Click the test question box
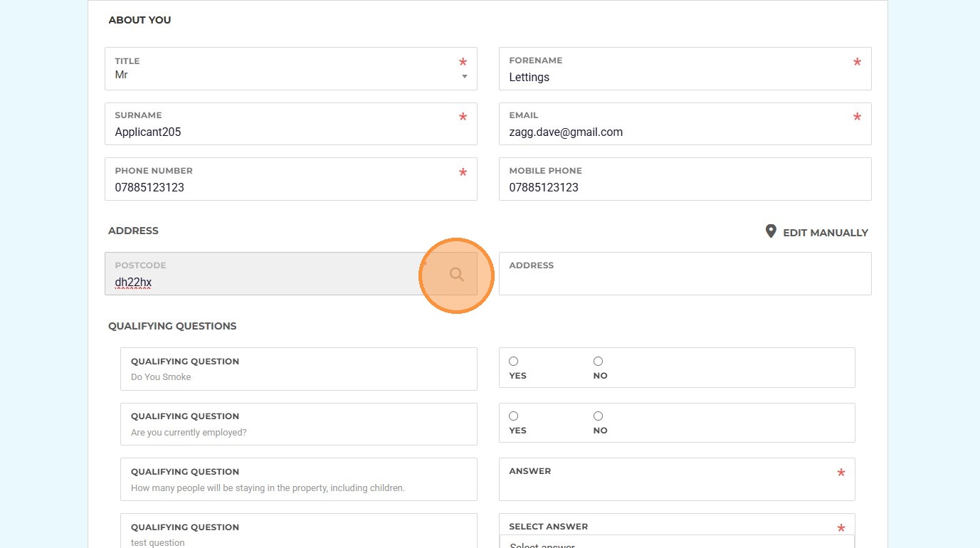The height and width of the screenshot is (548, 980). click(x=298, y=534)
